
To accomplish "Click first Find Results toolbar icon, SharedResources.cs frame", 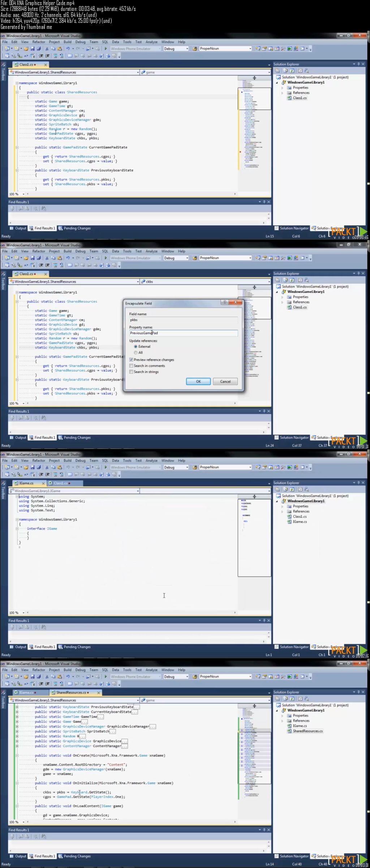I will click(12, 837).
